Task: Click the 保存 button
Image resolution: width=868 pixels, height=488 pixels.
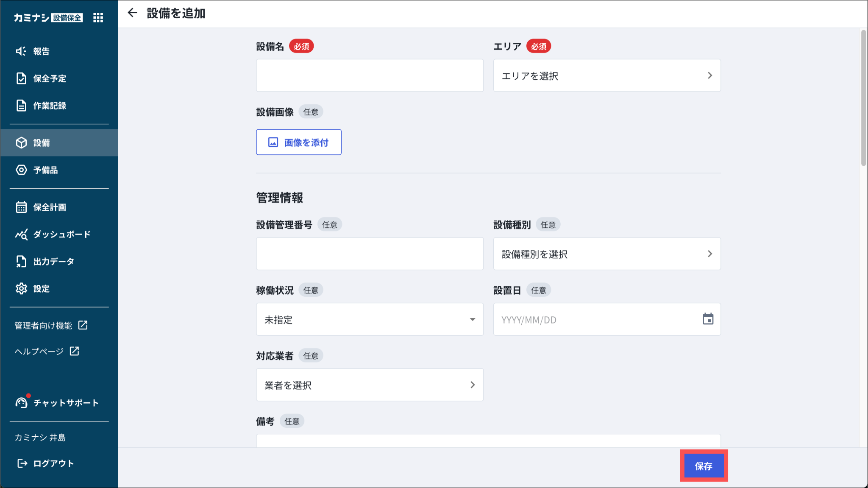Action: click(704, 466)
